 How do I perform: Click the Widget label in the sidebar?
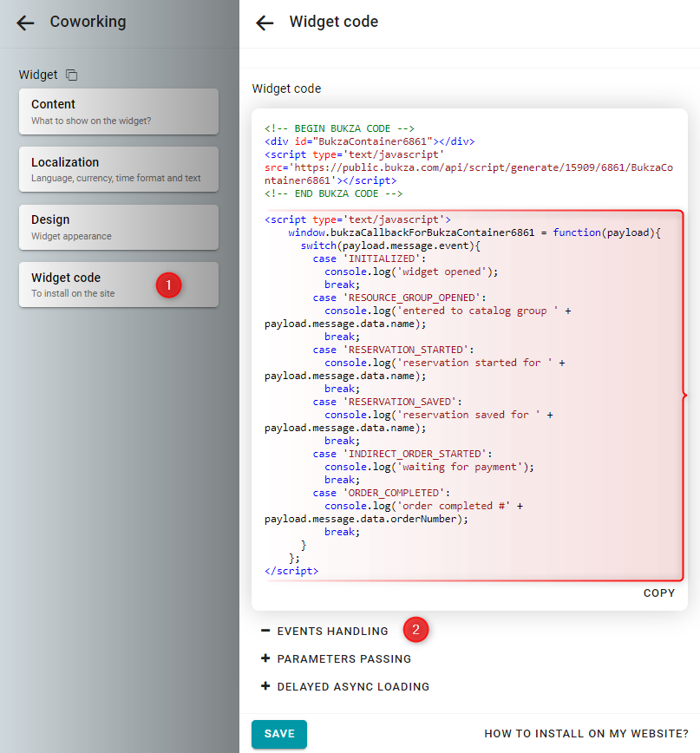tap(38, 75)
